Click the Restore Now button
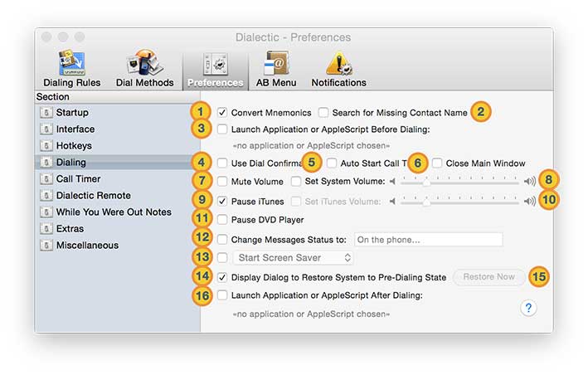Screen dimensions: 588x375 click(488, 277)
